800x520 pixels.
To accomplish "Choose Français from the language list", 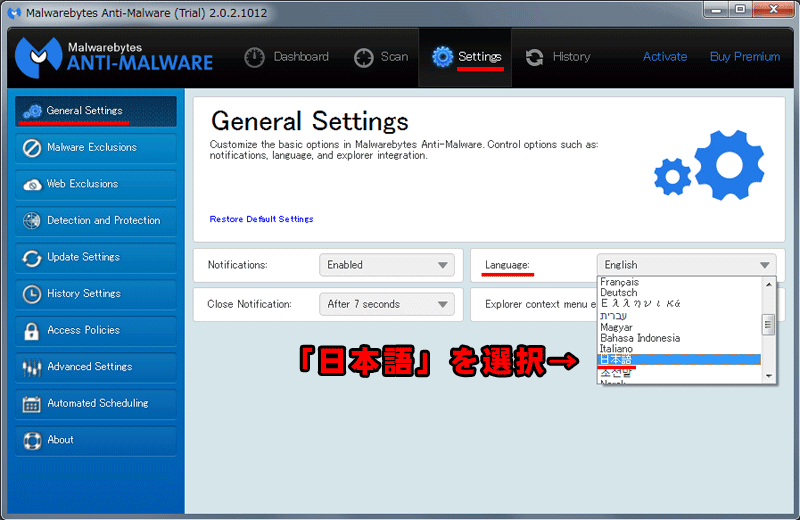I will click(679, 282).
